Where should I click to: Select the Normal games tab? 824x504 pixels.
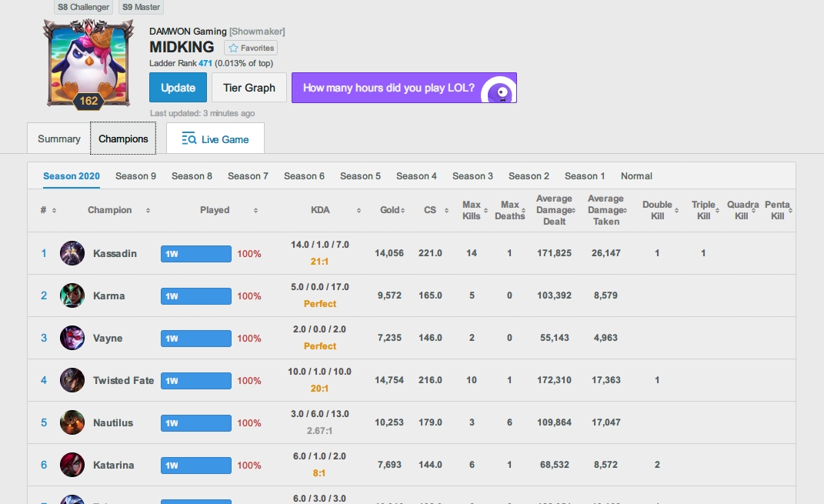click(x=636, y=176)
